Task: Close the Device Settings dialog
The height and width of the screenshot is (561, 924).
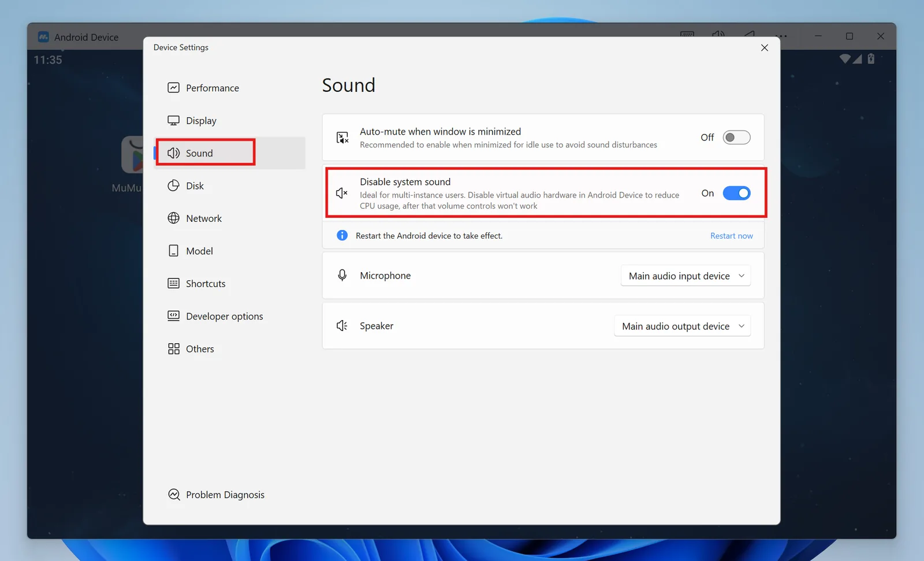Action: click(764, 47)
